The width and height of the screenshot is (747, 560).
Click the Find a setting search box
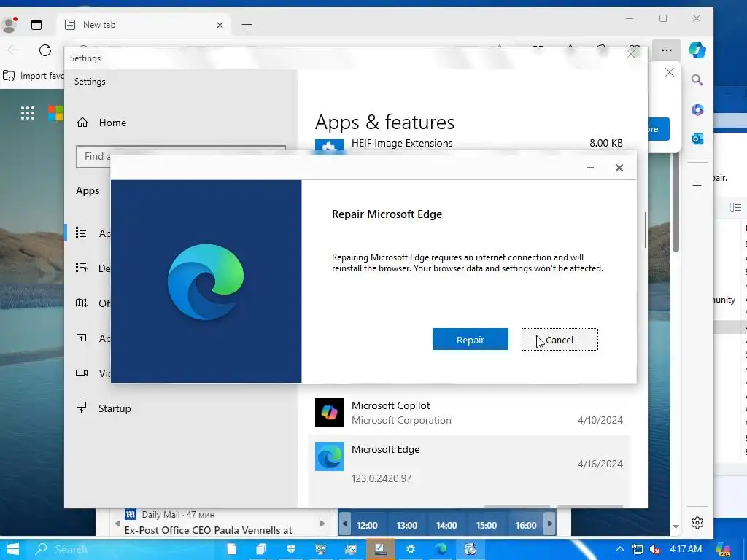[x=181, y=156]
